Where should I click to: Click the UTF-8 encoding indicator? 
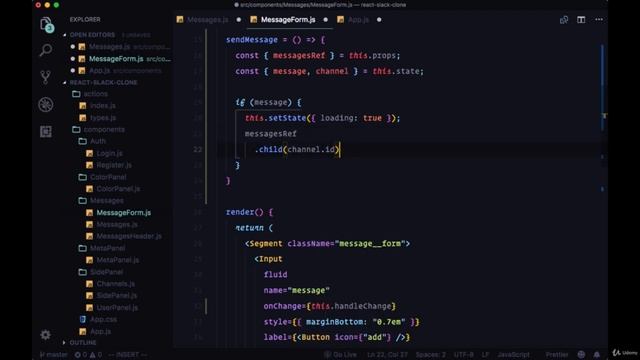coord(464,355)
